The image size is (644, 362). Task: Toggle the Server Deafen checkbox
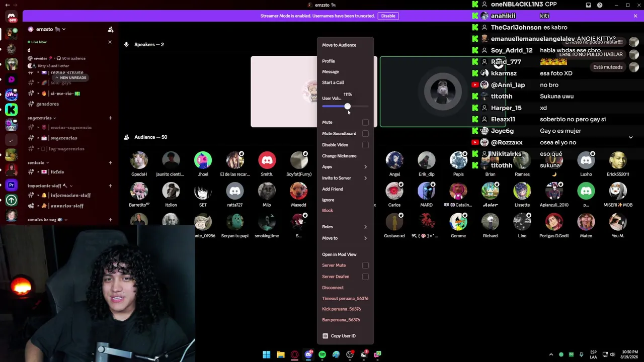(x=365, y=277)
